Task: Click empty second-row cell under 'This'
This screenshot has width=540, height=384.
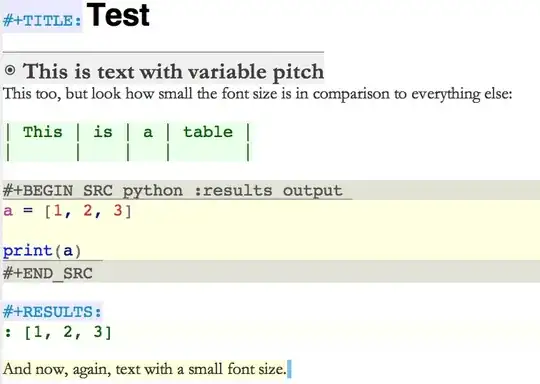Action: 43,152
